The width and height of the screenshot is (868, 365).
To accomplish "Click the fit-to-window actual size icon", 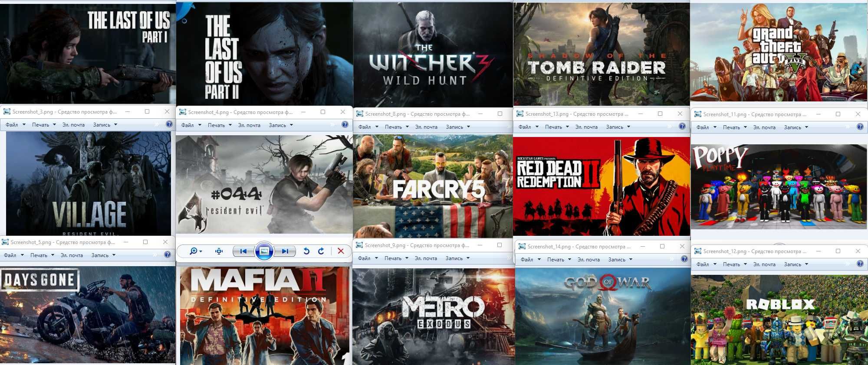I will (x=219, y=251).
